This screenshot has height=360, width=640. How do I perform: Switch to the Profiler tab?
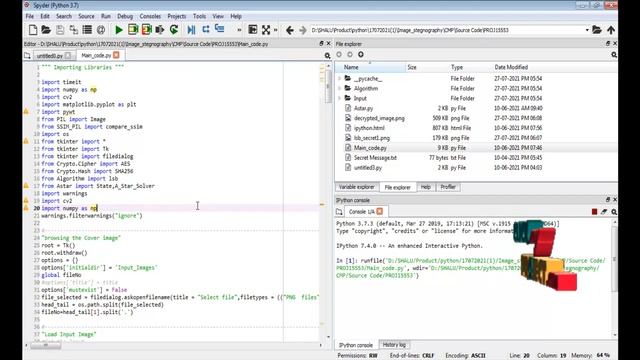click(x=448, y=187)
